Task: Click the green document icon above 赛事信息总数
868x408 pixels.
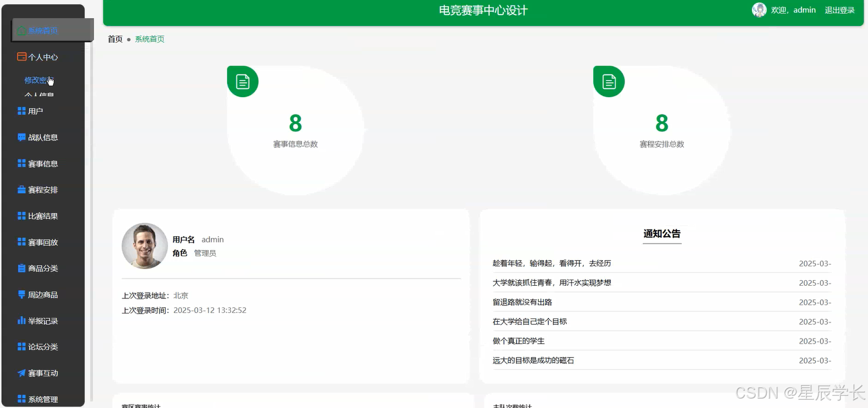Action: 242,81
